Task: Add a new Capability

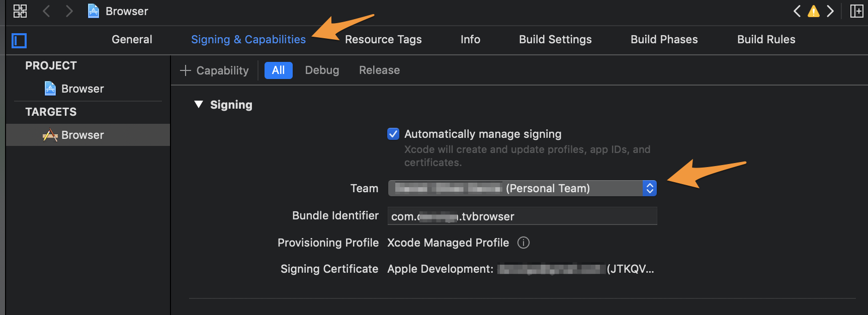Action: coord(215,70)
